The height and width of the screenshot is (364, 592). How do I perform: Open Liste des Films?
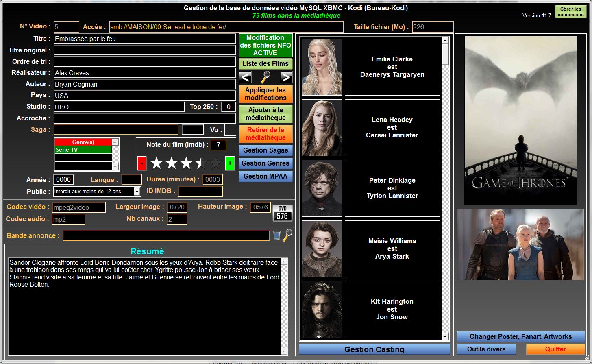pos(266,63)
